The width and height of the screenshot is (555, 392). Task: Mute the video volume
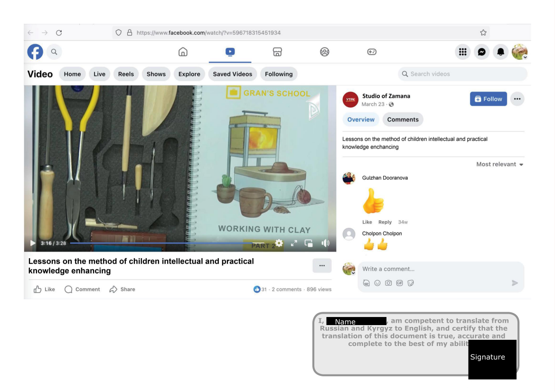[x=325, y=243]
